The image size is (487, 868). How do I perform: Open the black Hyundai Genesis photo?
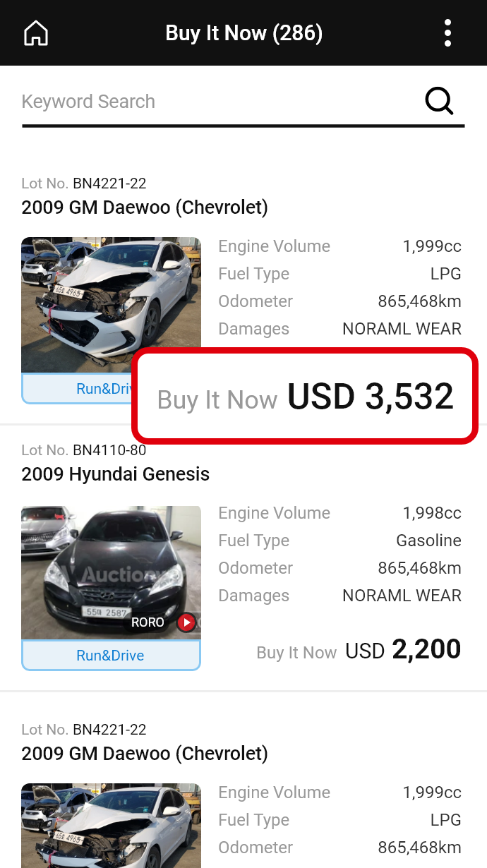tap(112, 572)
